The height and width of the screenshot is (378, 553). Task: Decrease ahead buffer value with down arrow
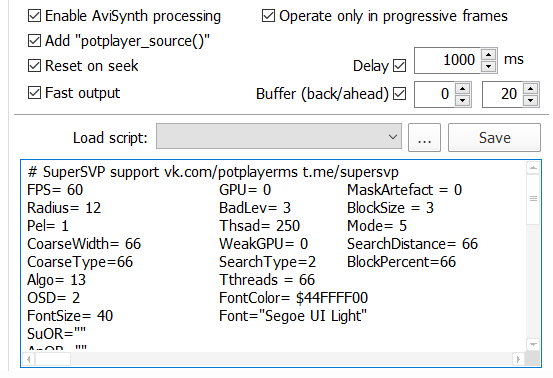coord(530,100)
